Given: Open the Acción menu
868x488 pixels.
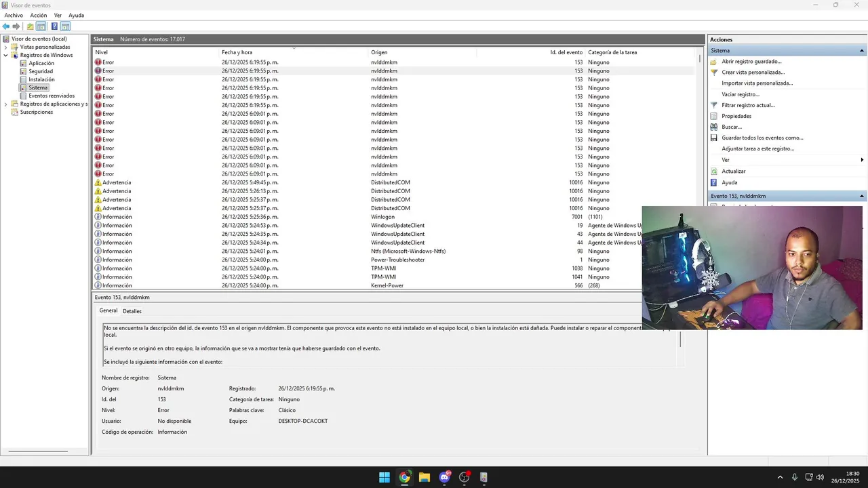Looking at the screenshot, I should coord(39,15).
